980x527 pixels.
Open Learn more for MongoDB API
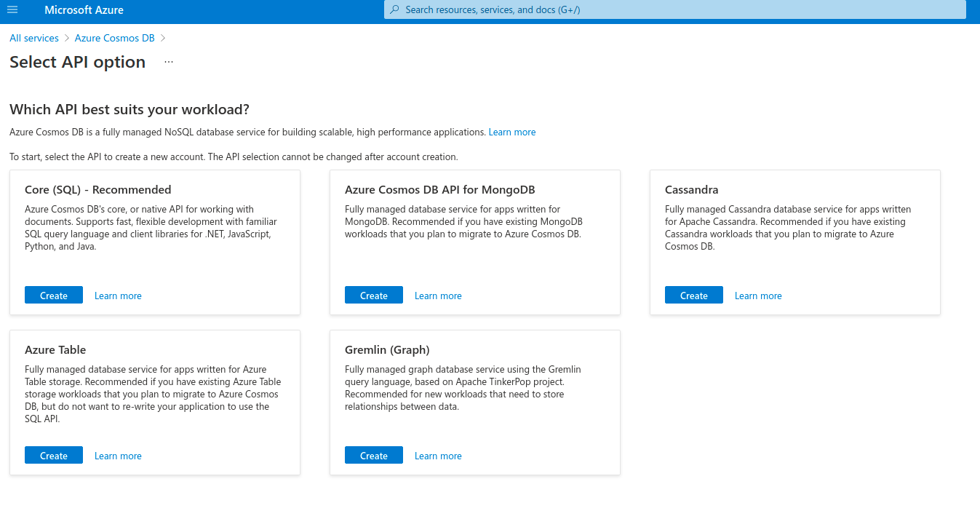tap(438, 296)
